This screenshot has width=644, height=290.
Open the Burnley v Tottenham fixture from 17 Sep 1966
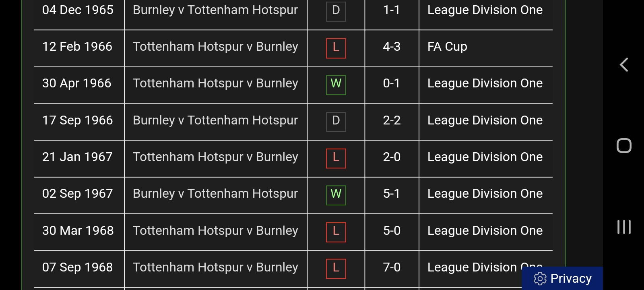[x=215, y=120]
